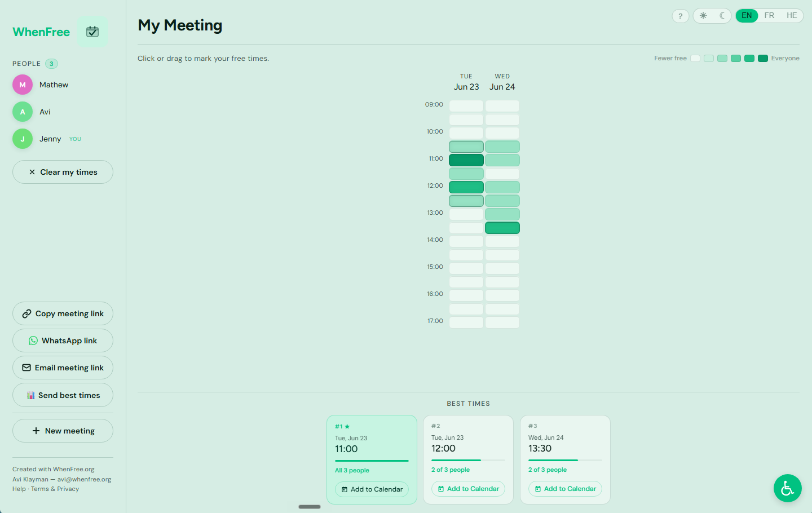Image resolution: width=812 pixels, height=513 pixels.
Task: Start a New meeting
Action: (x=63, y=431)
